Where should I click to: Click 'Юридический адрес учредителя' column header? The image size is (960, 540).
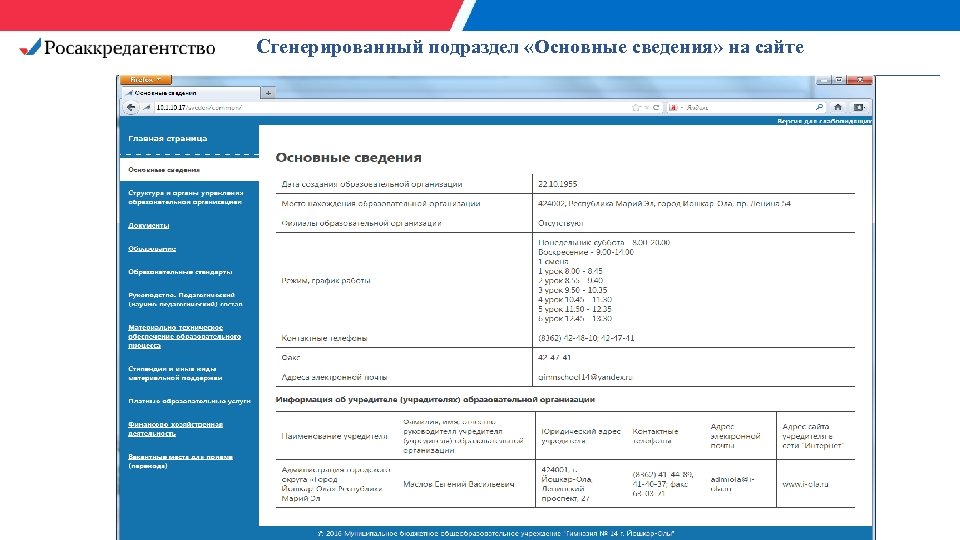click(580, 435)
